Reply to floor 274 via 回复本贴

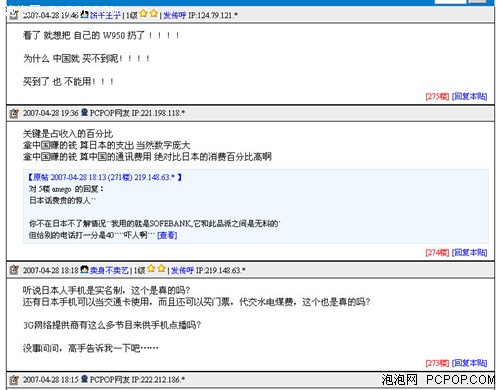[x=470, y=253]
